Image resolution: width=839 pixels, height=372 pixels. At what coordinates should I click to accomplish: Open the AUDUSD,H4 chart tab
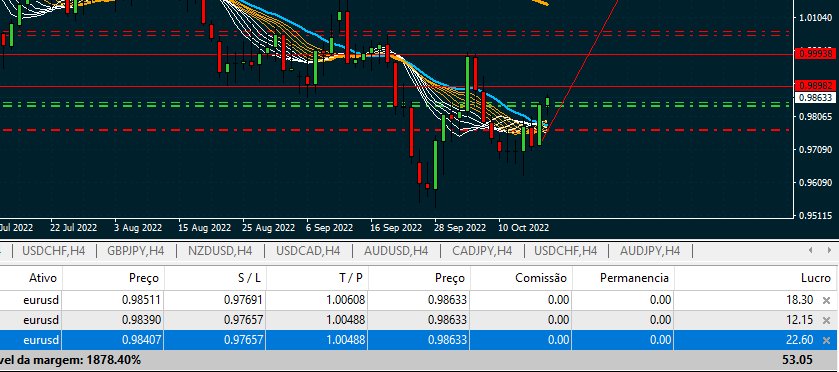396,250
